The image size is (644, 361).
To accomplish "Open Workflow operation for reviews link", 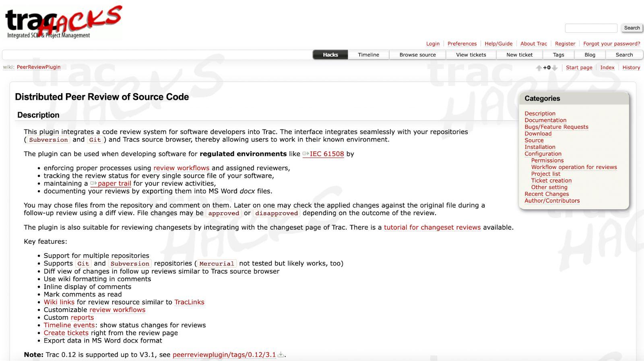I will pos(574,167).
